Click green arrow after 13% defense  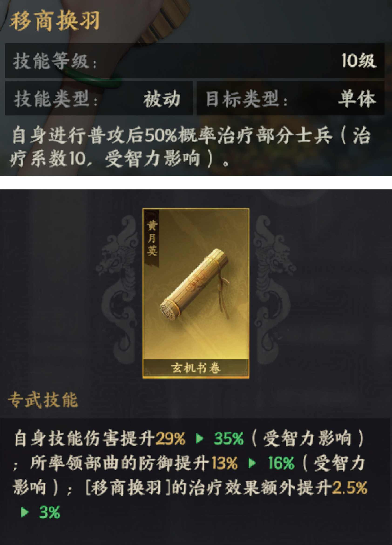point(252,463)
